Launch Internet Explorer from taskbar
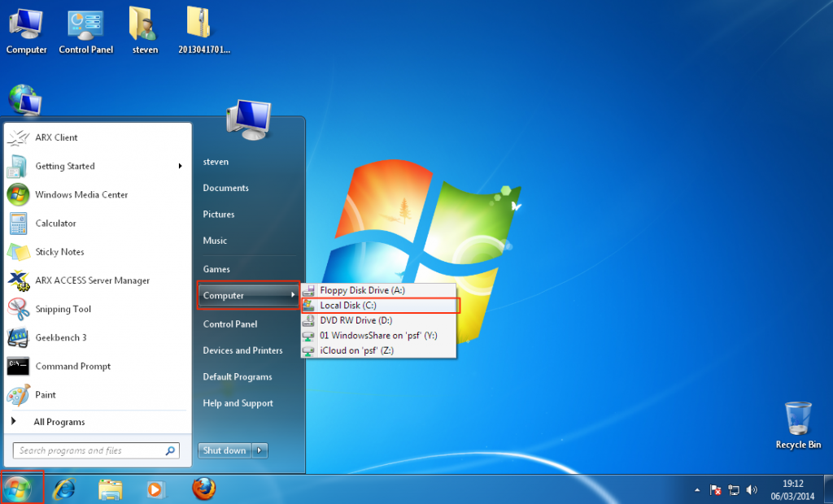Screen dimensions: 833x504 click(x=64, y=489)
